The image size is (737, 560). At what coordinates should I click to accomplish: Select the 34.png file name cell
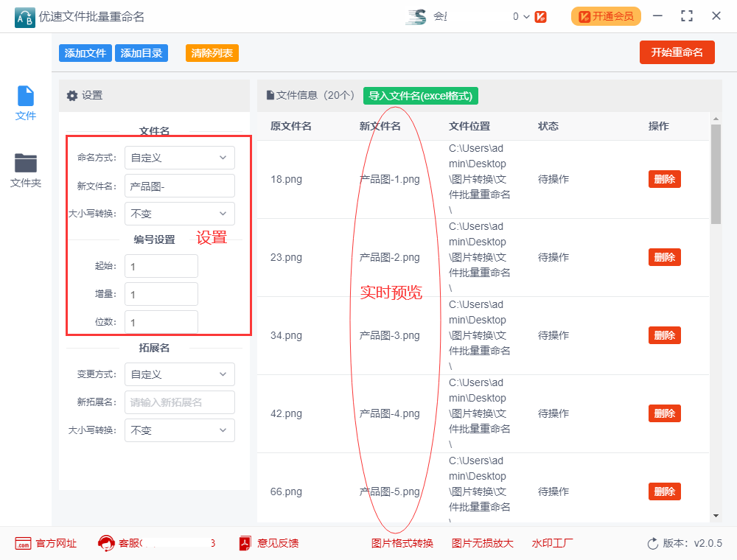click(286, 335)
